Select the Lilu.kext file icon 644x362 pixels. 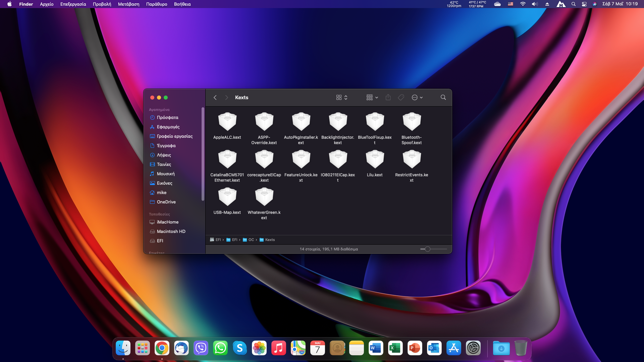[x=375, y=159]
